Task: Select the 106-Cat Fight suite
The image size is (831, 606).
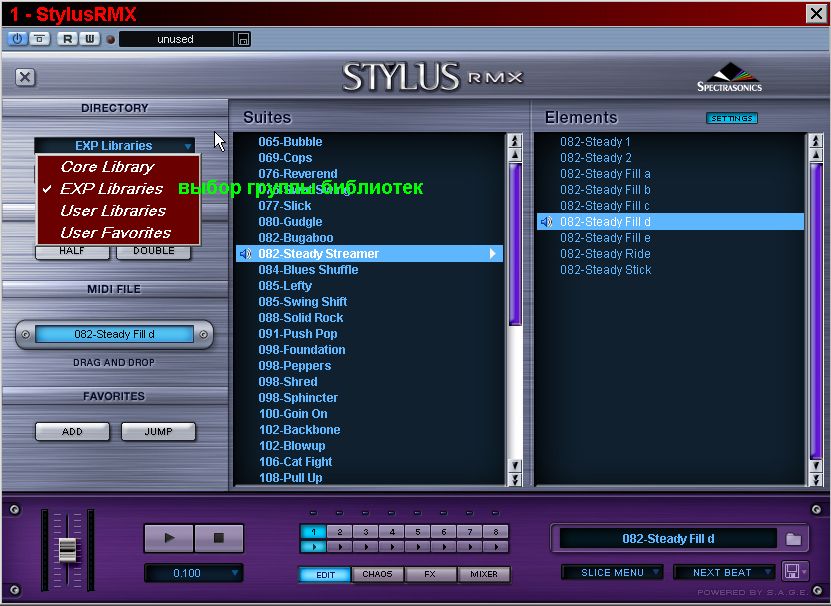Action: [295, 462]
